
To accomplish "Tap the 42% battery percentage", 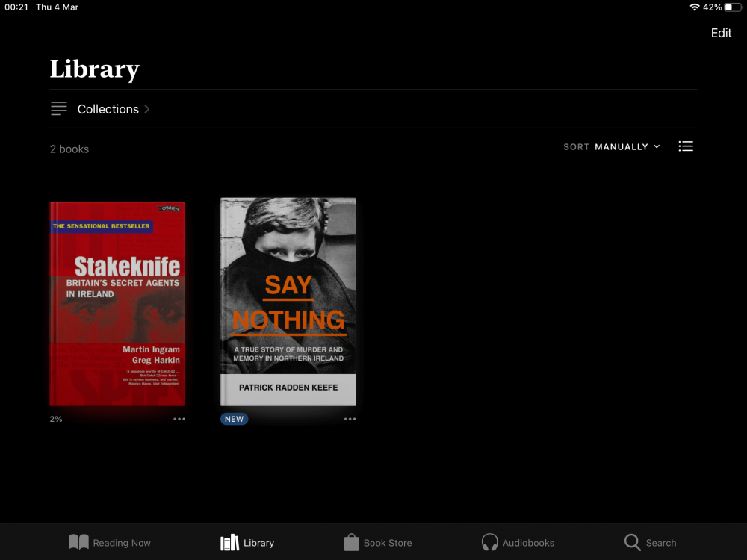I will pyautogui.click(x=712, y=7).
